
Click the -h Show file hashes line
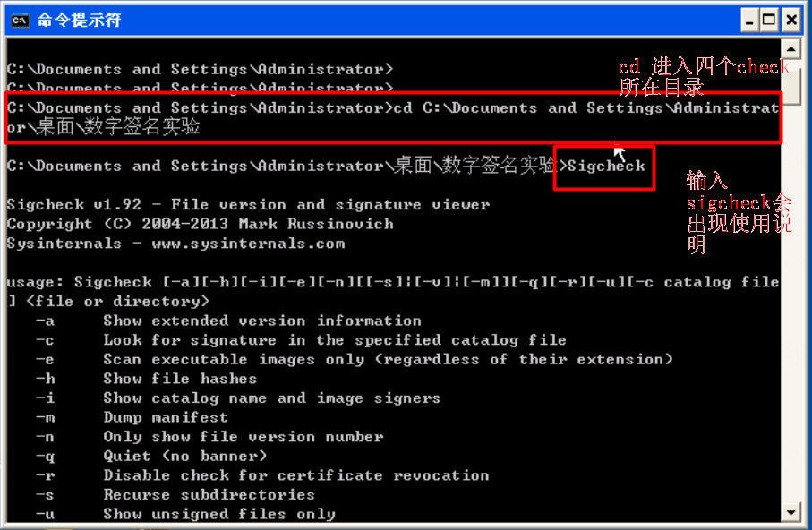click(x=146, y=379)
